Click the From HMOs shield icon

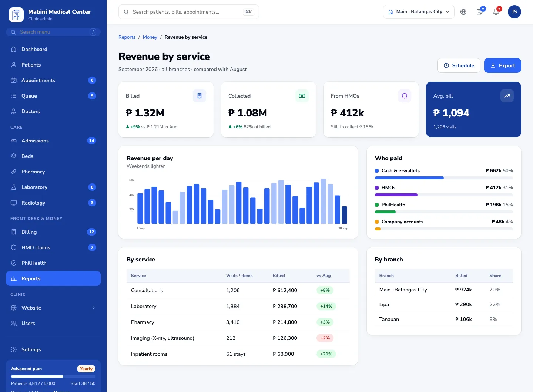405,96
